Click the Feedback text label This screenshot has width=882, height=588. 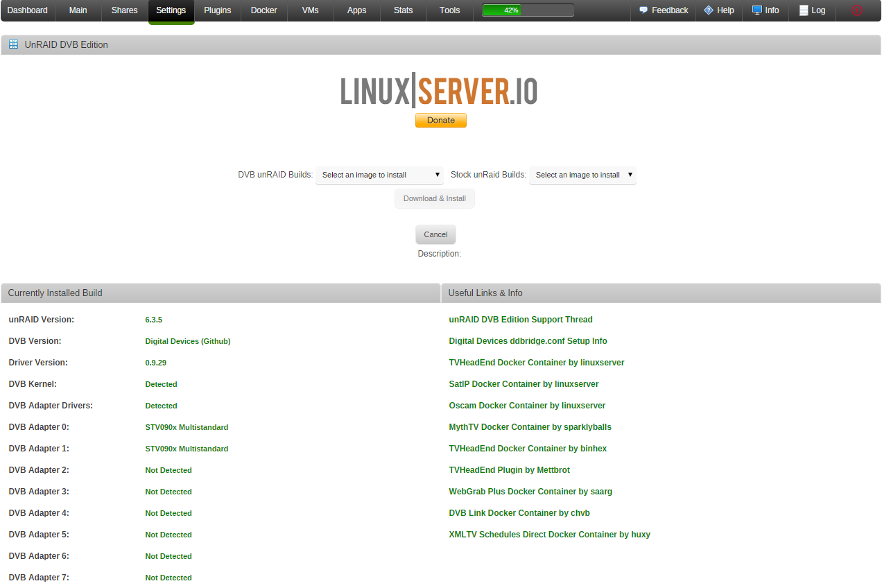[x=670, y=10]
